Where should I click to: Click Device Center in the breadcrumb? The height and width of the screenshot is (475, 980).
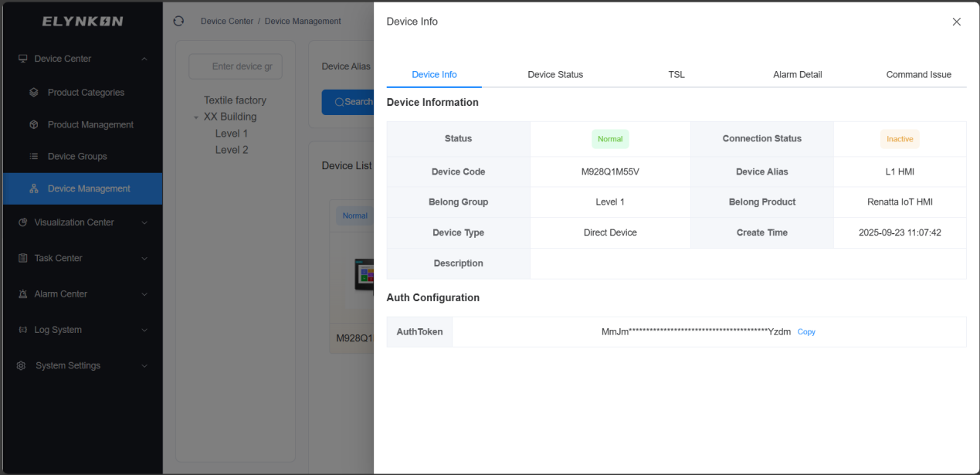227,22
